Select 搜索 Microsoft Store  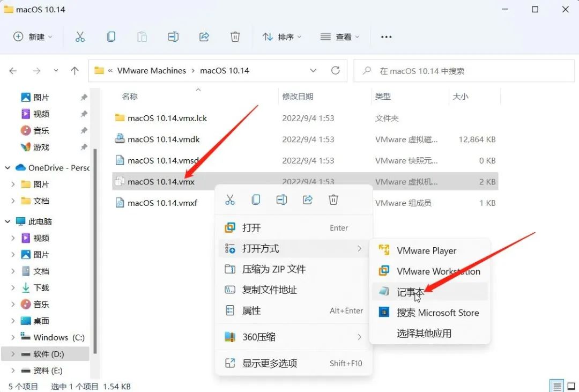point(430,313)
